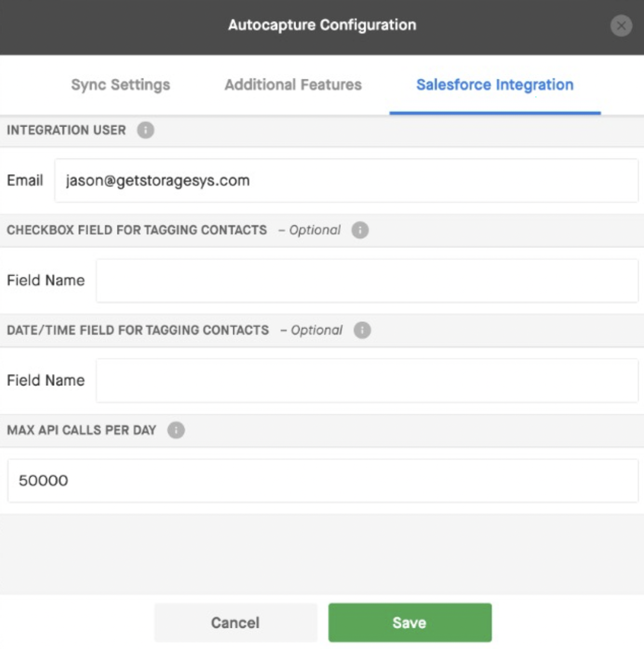The image size is (644, 649).
Task: Click the CHECKBOX FIELD FOR TAGGING CONTACTS heading
Action: pos(137,230)
